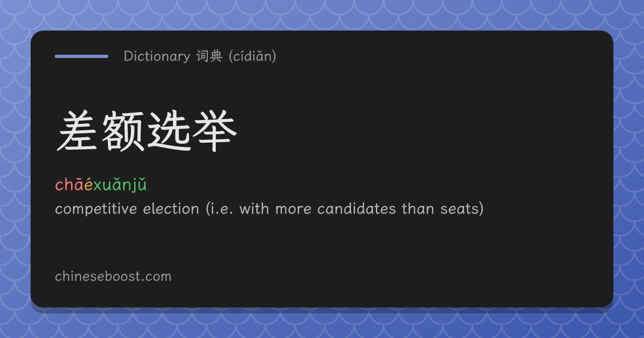Click the word competitive in the definition
Image resolution: width=644 pixels, height=338 pixels.
[97, 209]
